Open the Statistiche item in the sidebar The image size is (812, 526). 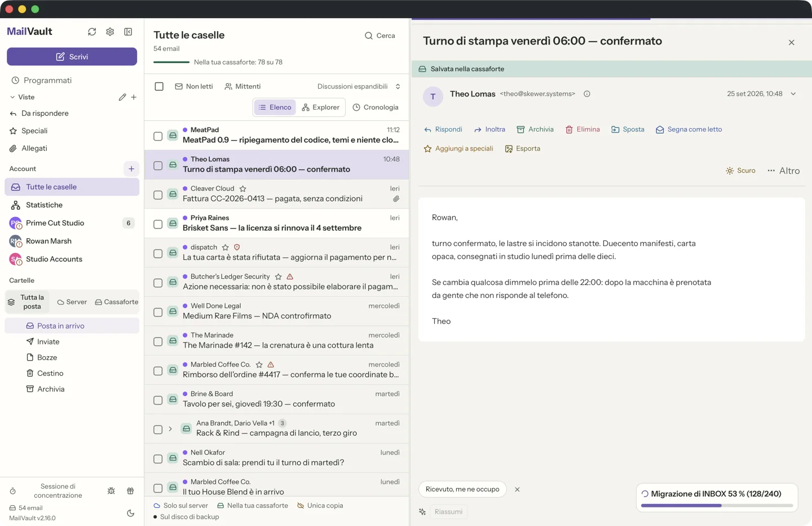pyautogui.click(x=72, y=205)
